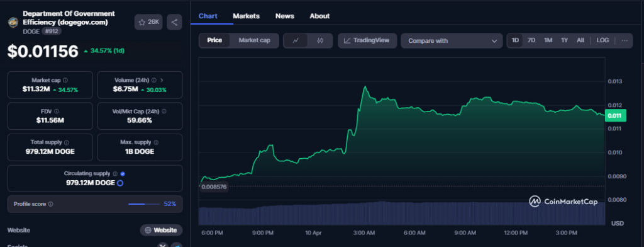Click the share icon beside the watchlist
The image size is (644, 247).
(x=174, y=22)
